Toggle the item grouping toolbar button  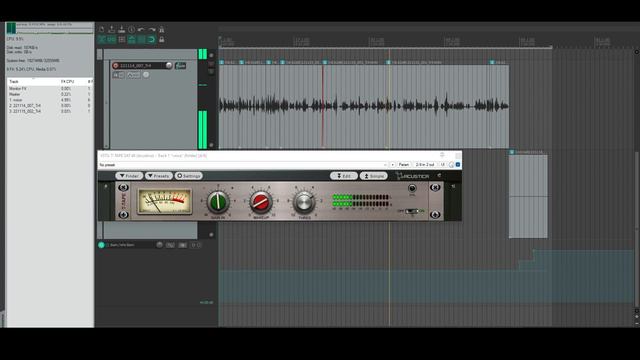click(x=111, y=40)
